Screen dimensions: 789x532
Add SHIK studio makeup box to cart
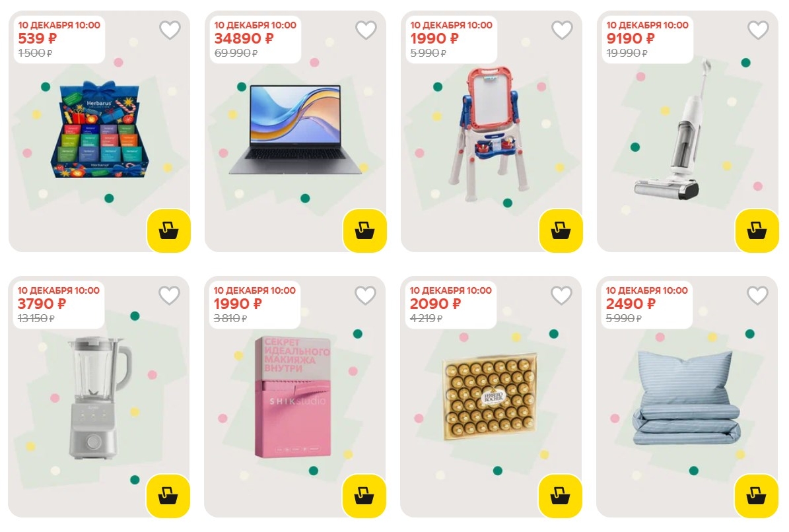[x=364, y=496]
